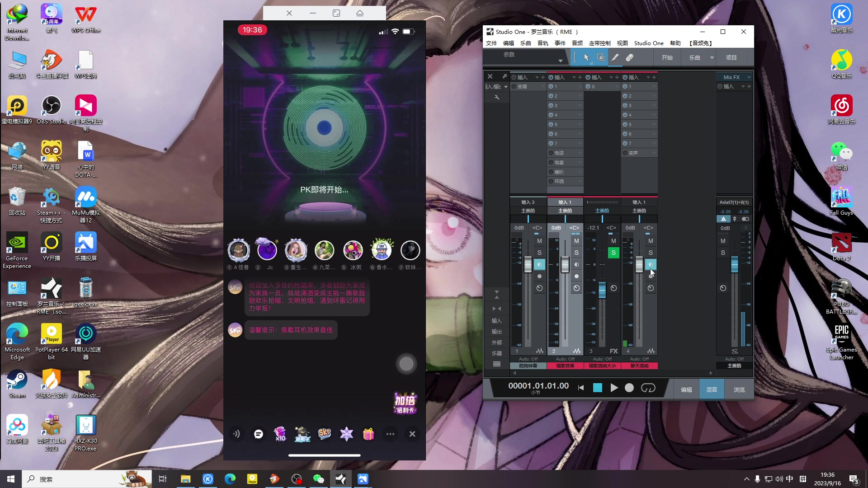Open the mixer wrench settings icon

496,97
